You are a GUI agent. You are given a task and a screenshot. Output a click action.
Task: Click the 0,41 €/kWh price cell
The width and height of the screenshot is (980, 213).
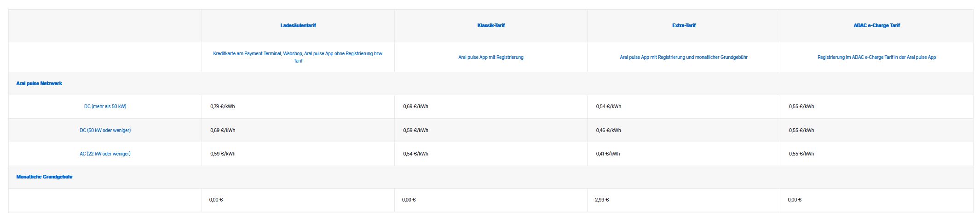[608, 154]
